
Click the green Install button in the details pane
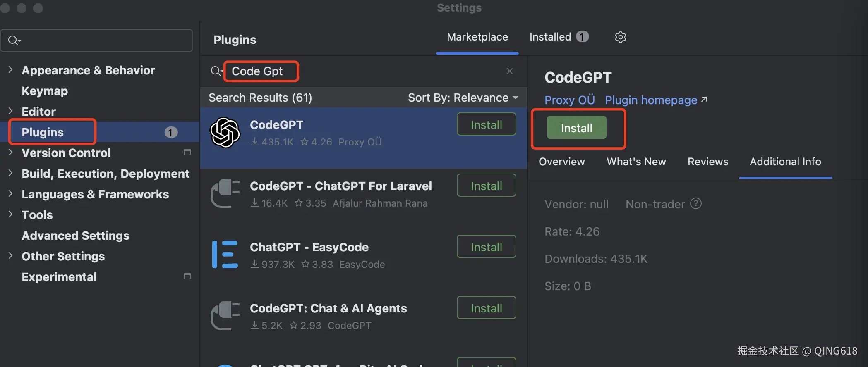(576, 128)
